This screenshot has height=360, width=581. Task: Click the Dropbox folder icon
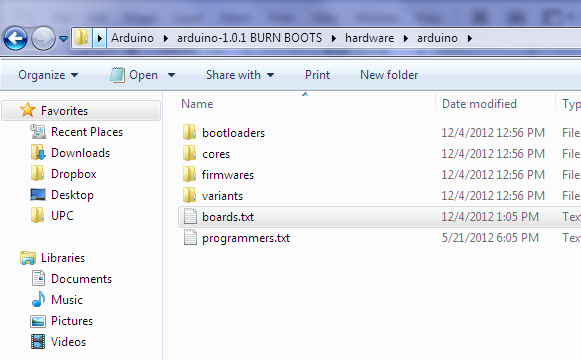37,173
